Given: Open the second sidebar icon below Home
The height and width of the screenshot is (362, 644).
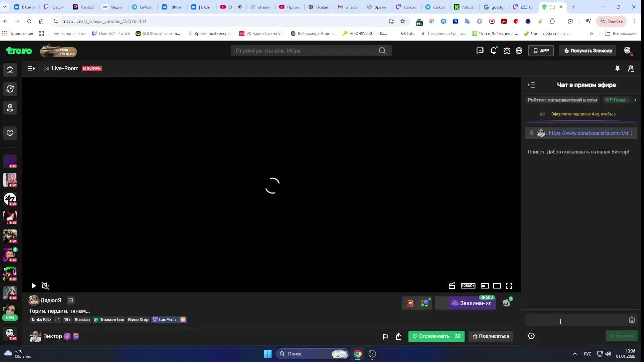Looking at the screenshot, I should pos(10,89).
